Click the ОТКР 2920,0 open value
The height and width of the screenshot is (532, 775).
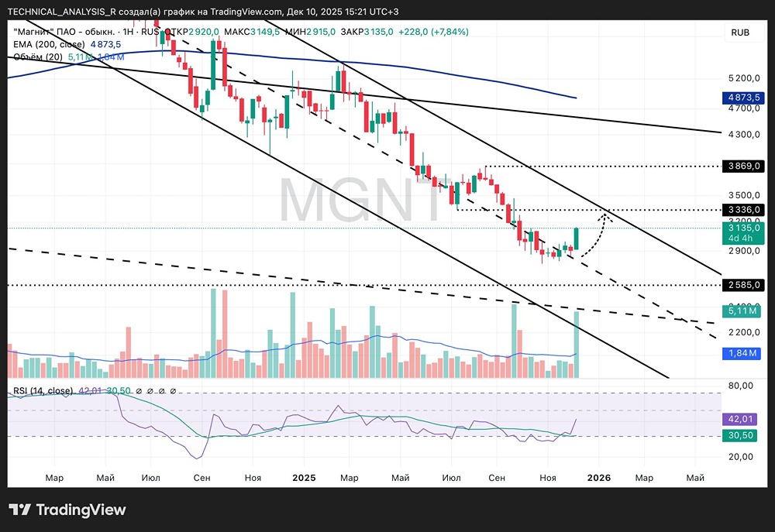191,32
